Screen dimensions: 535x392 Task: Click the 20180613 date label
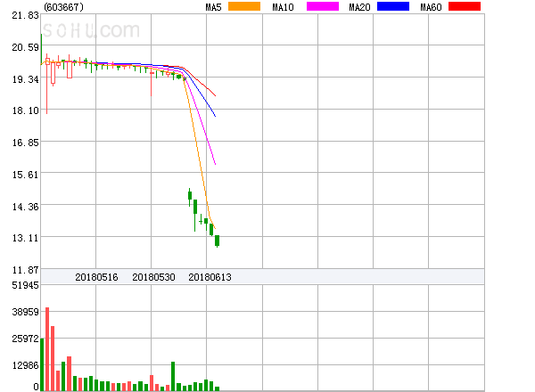[x=210, y=277]
